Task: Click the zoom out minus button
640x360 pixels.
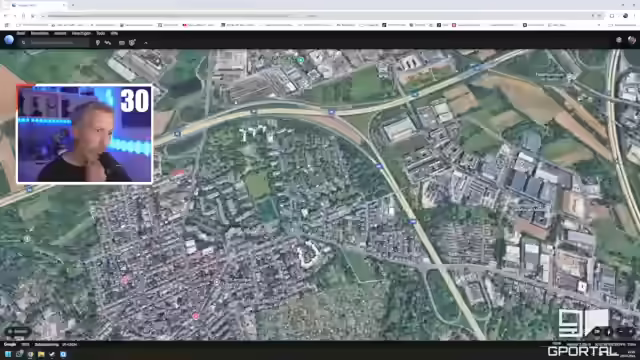Action: [x=621, y=331]
